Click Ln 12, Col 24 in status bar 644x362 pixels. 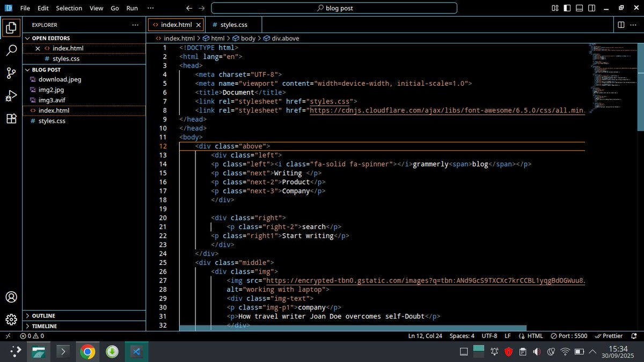(x=426, y=336)
